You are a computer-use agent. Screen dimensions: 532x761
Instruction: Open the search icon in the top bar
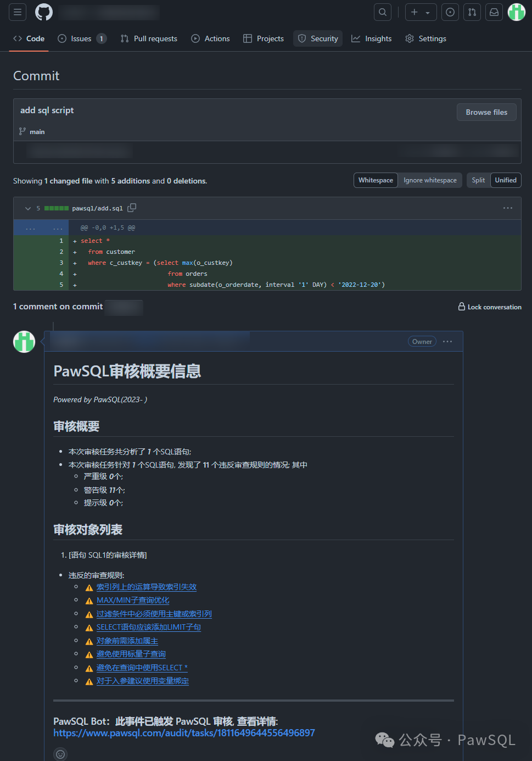click(x=382, y=12)
